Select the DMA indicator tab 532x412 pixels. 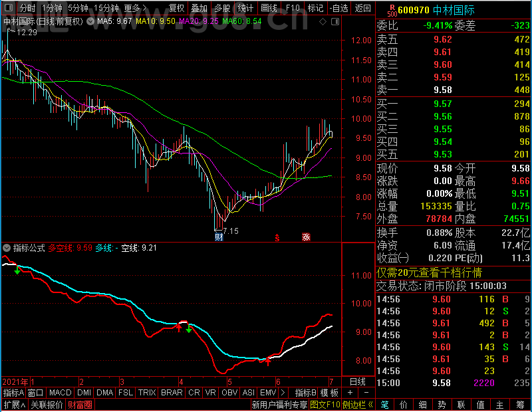[x=105, y=393]
